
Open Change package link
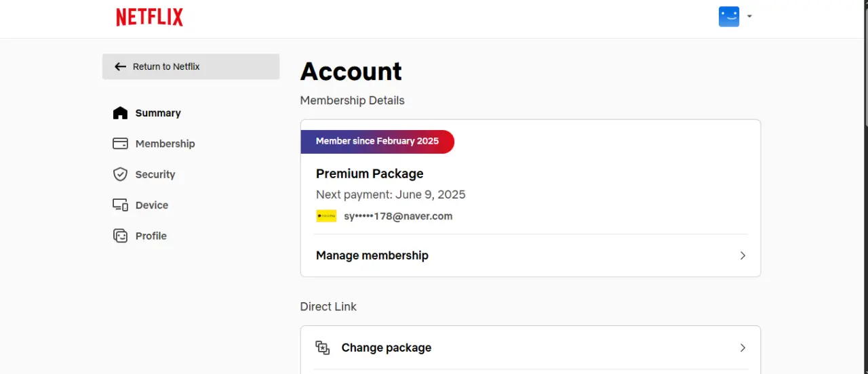(530, 348)
